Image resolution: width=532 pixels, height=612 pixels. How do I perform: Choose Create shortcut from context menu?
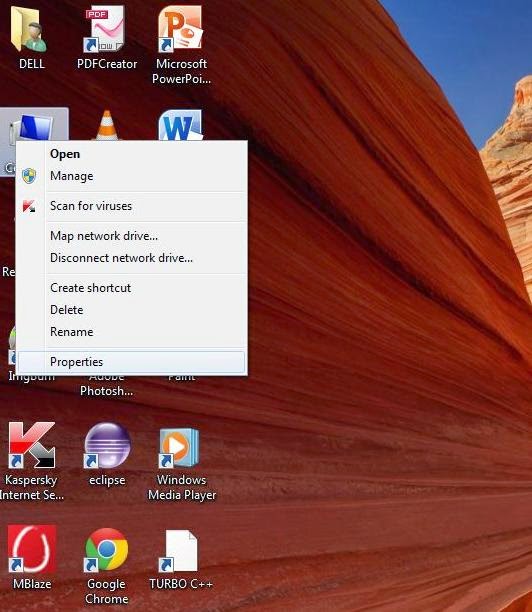[131, 288]
